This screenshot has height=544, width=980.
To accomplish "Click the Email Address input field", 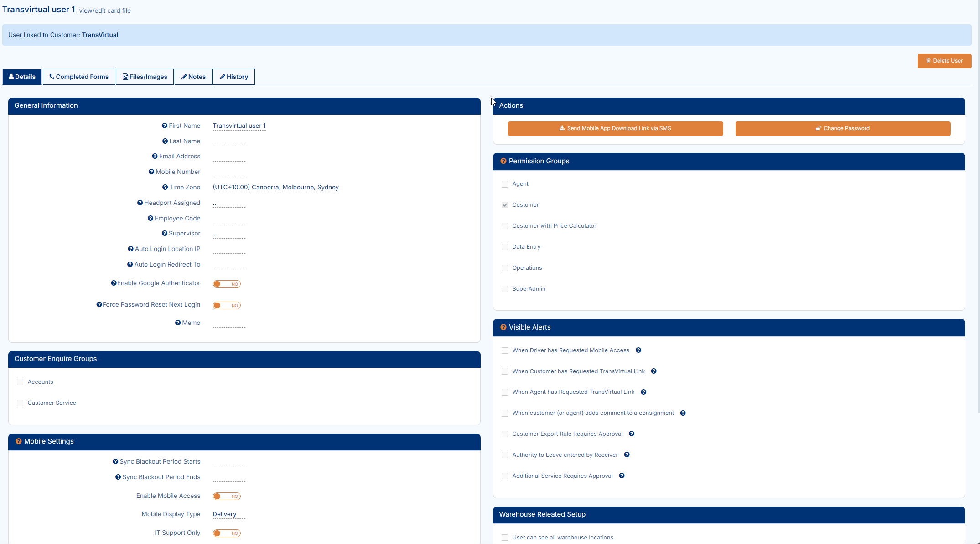I will point(228,157).
